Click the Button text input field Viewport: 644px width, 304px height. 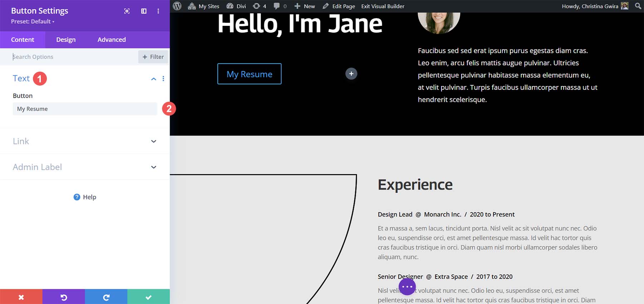pos(85,109)
